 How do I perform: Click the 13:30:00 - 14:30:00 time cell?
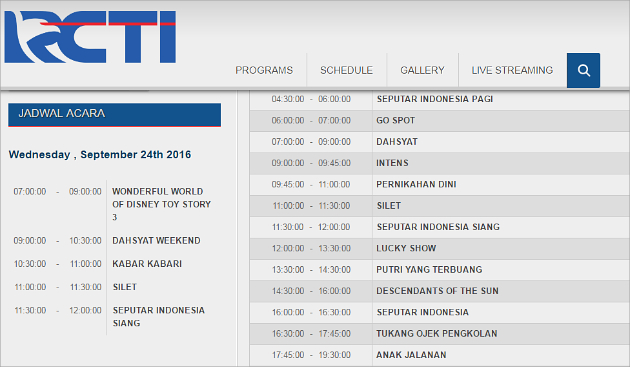[311, 270]
